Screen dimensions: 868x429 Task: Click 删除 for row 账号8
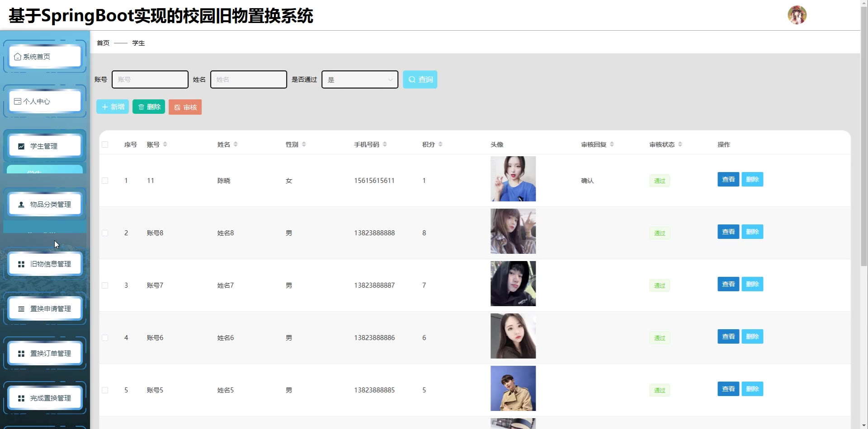tap(752, 232)
